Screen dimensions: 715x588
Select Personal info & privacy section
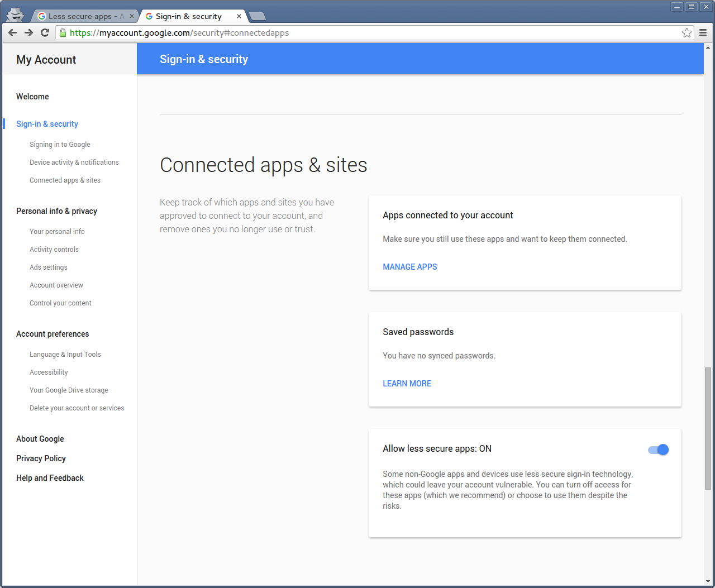point(56,211)
